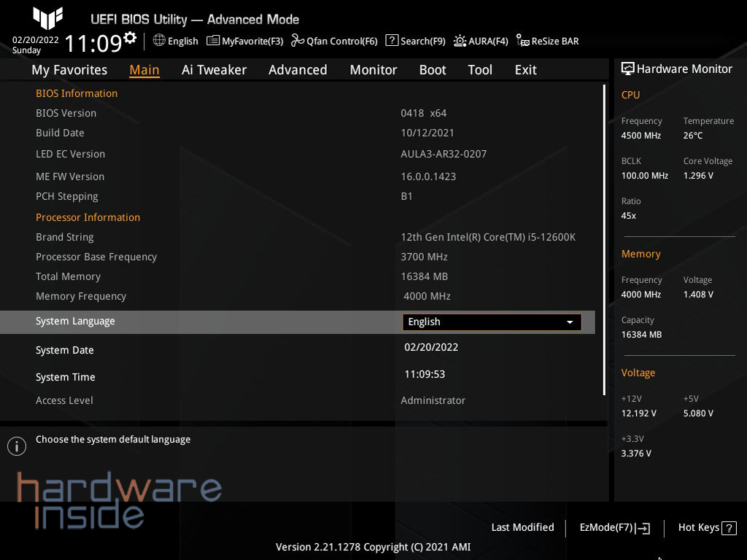Click Memory Capacity 16384 MB reading
This screenshot has height=560, width=747.
[641, 335]
